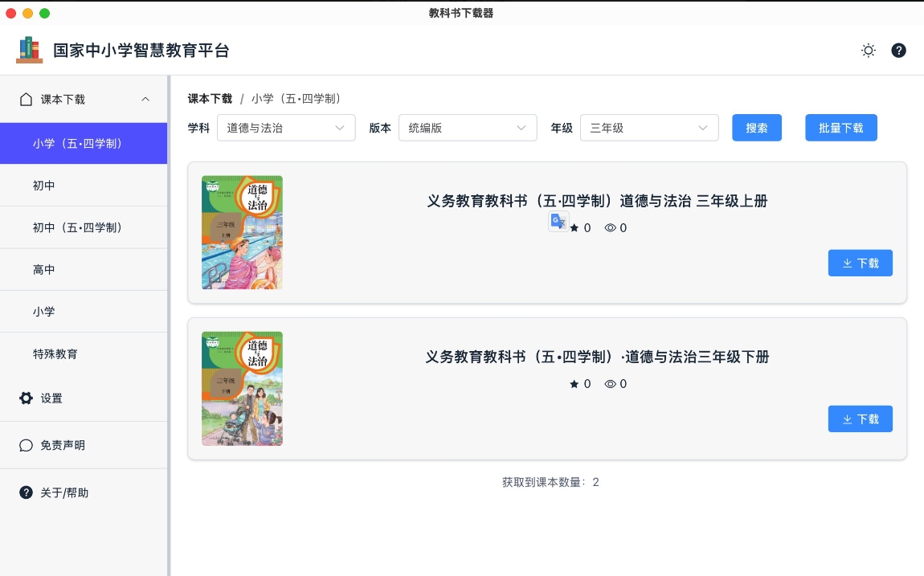
Task: Click the 三年级下册 textbook cover thumbnail
Action: [242, 388]
